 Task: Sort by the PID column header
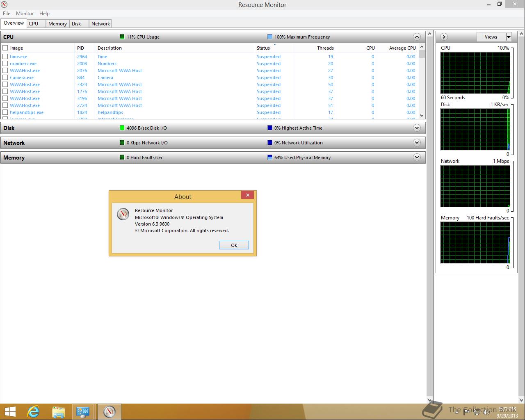pyautogui.click(x=84, y=48)
